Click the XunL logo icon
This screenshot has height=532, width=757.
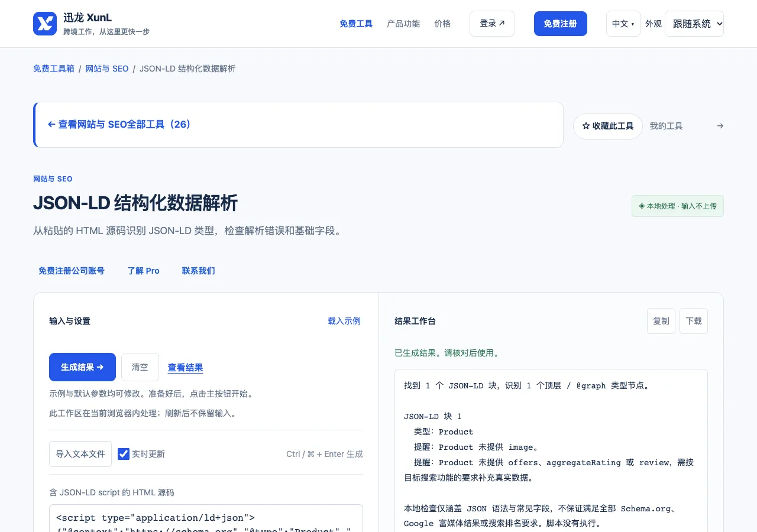[45, 24]
